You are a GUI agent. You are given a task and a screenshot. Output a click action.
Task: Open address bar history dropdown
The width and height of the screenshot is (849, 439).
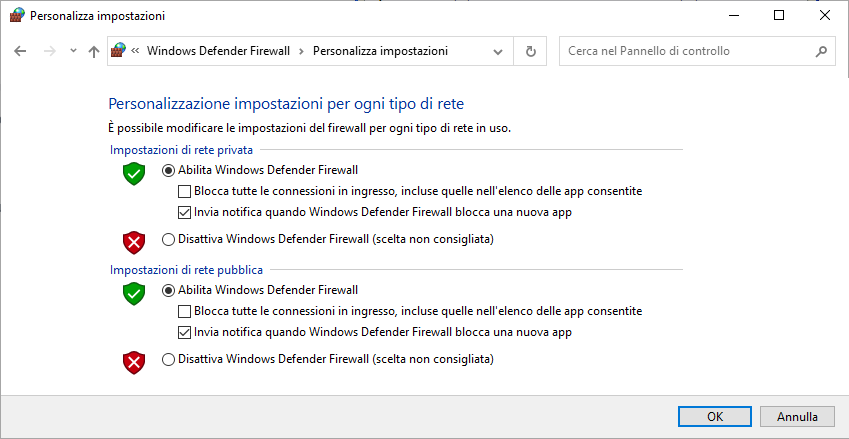[498, 51]
